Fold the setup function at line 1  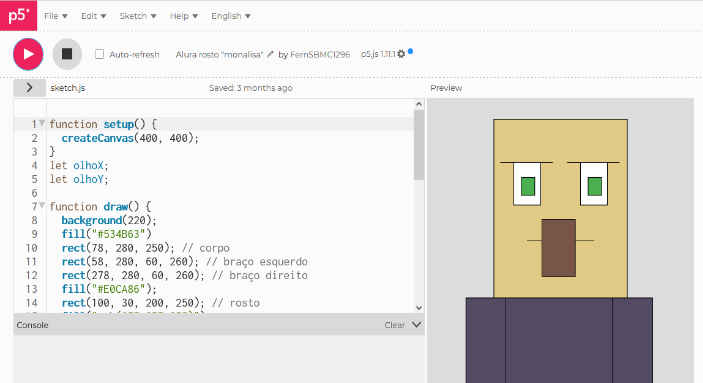pos(42,122)
